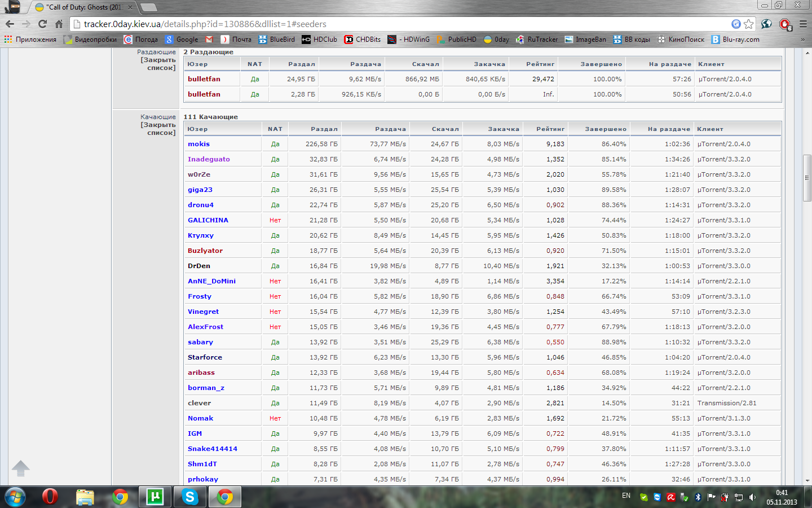Open user GALICHINA profile
The width and height of the screenshot is (812, 508).
(208, 220)
